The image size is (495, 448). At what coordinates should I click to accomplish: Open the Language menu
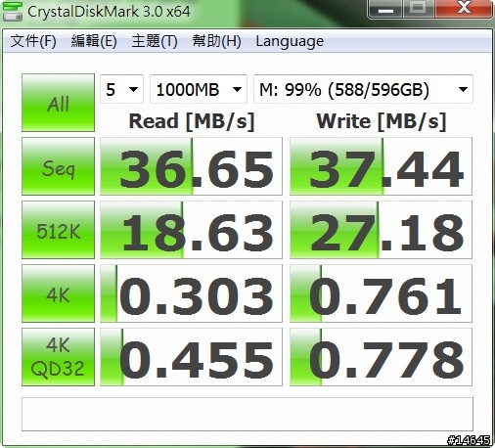(x=290, y=41)
